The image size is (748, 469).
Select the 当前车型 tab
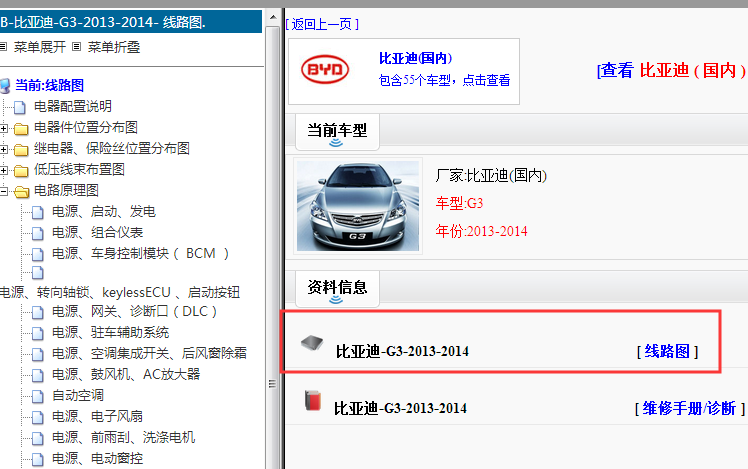(337, 132)
